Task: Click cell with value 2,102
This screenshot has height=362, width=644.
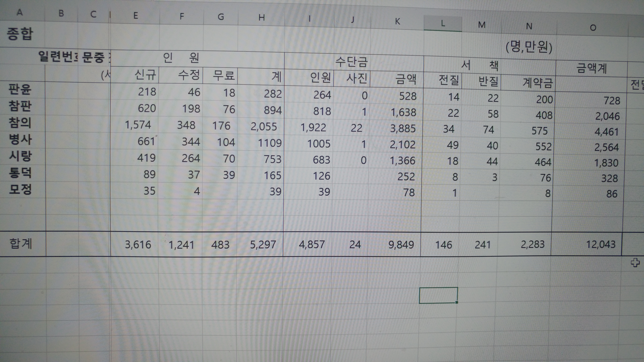Action: coord(402,145)
